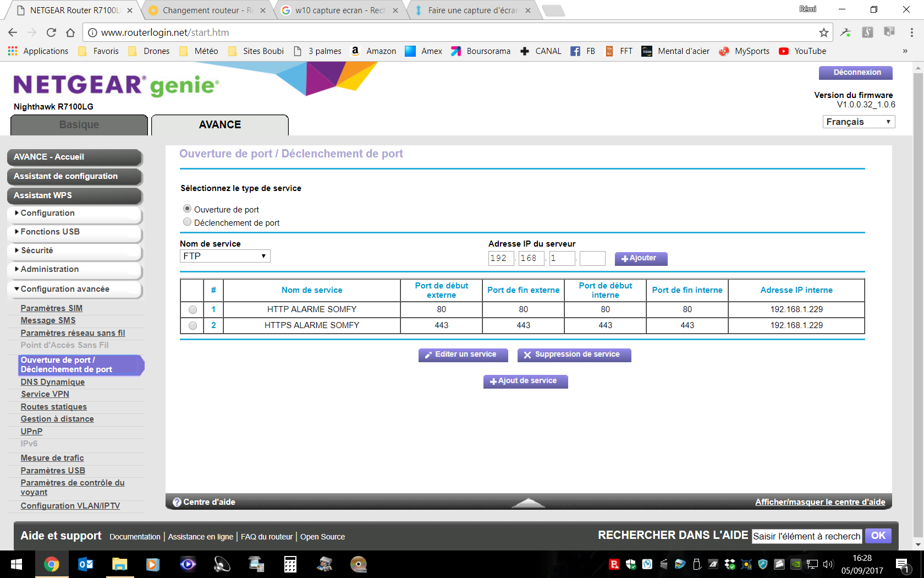Switch to the Basique tab
The width and height of the screenshot is (924, 578).
pyautogui.click(x=79, y=125)
